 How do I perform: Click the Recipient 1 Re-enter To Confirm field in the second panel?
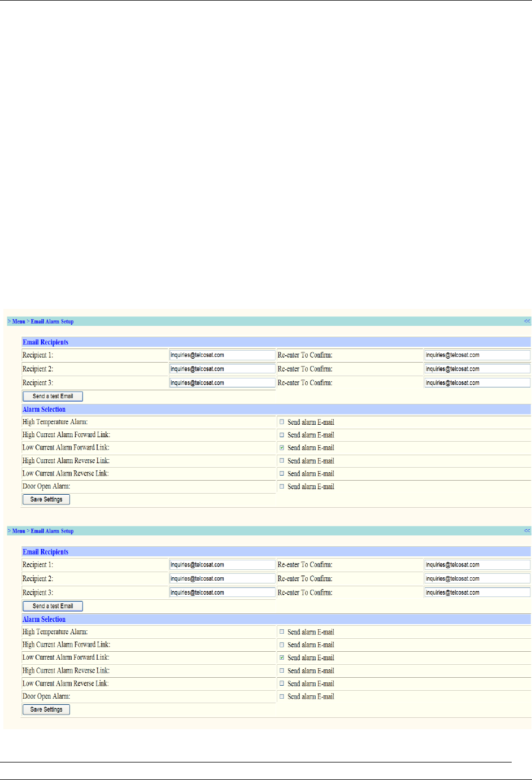[477, 565]
